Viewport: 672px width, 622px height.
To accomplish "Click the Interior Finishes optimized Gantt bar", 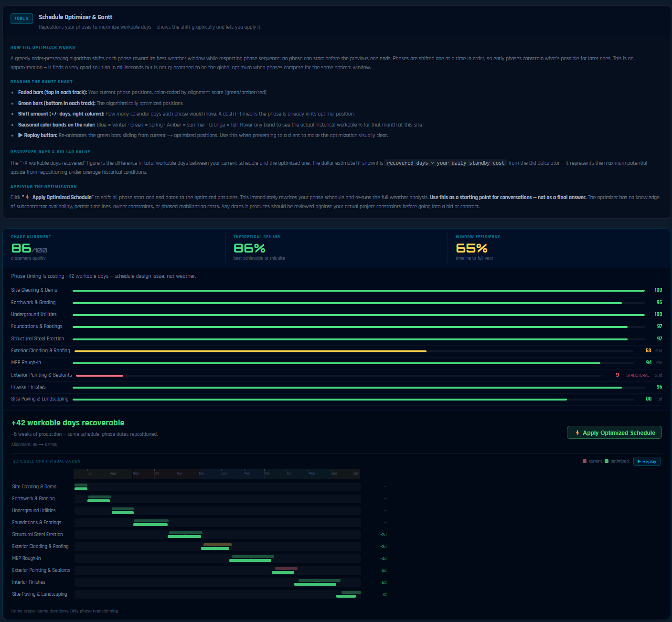I will pos(315,584).
